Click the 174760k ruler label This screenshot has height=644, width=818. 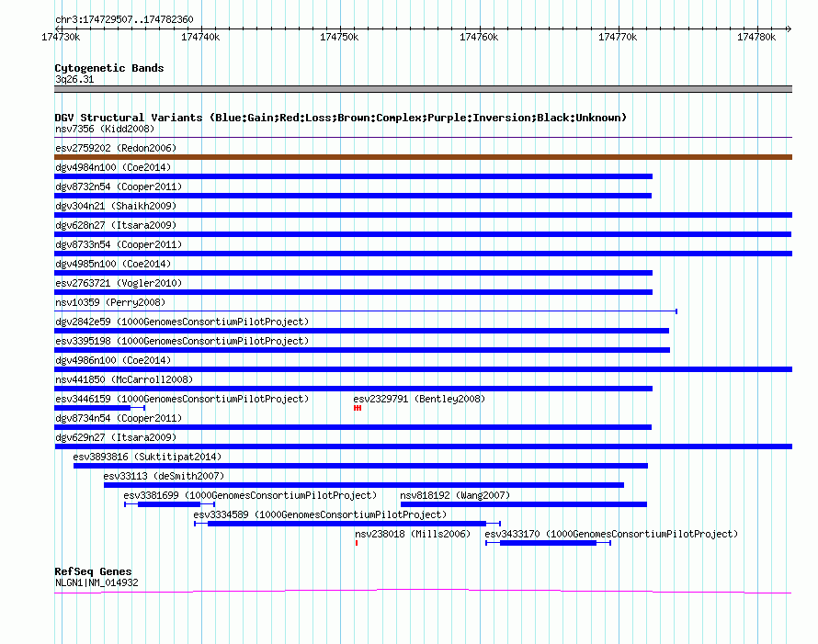coord(479,37)
